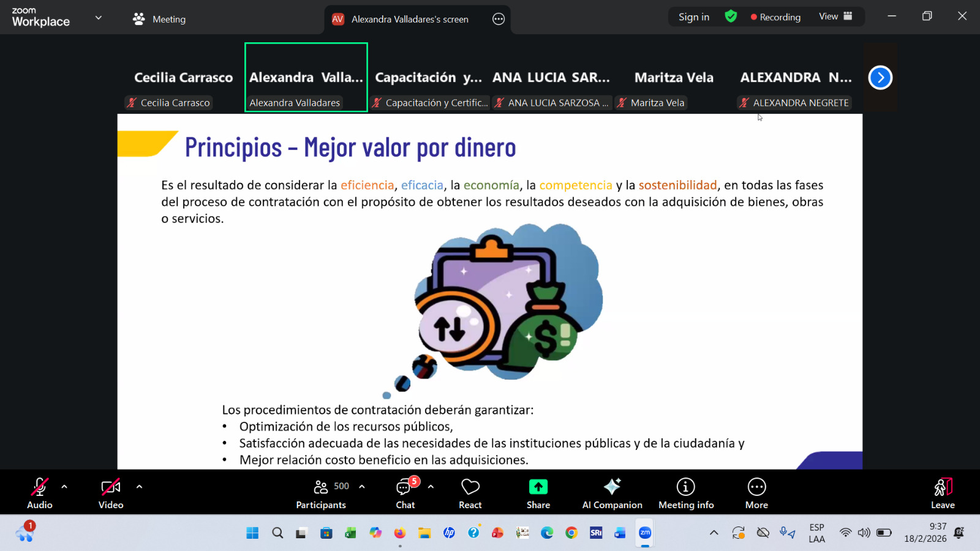This screenshot has height=551, width=980.
Task: Open the View layout menu
Action: coord(835,17)
